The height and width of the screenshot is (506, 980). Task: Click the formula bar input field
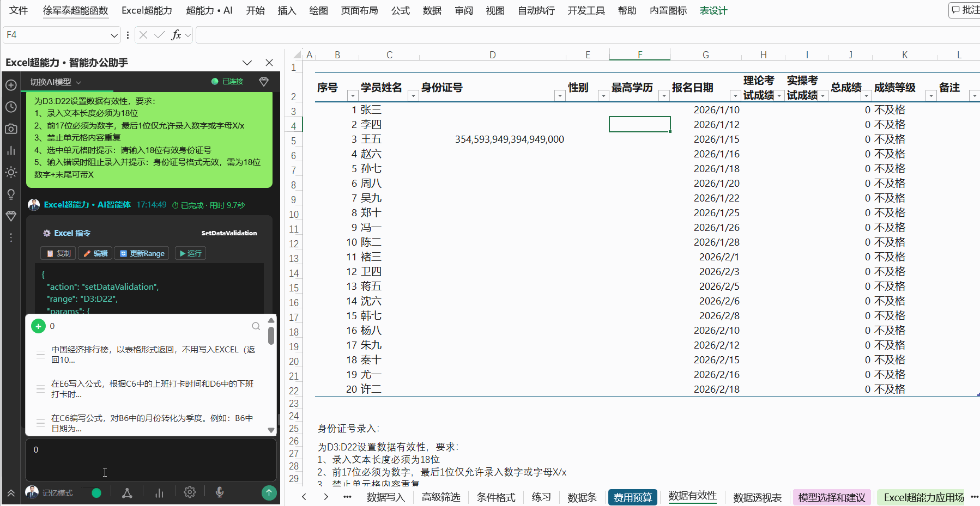click(x=588, y=35)
